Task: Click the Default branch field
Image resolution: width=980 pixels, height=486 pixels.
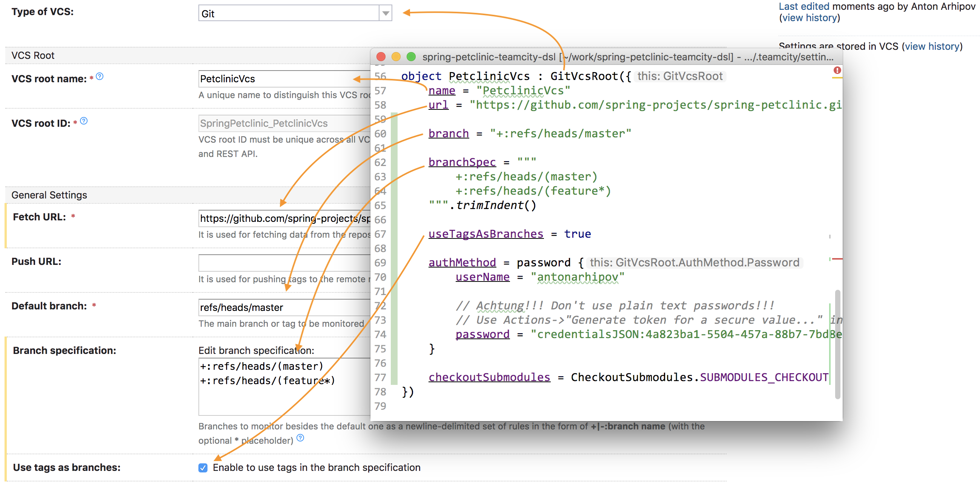Action: (284, 307)
